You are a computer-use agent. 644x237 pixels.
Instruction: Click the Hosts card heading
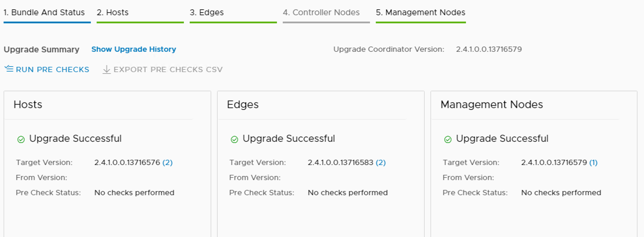(x=28, y=105)
